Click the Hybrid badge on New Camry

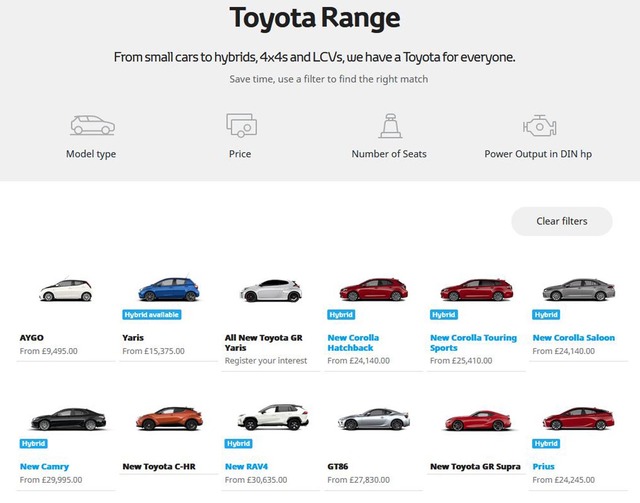point(33,443)
